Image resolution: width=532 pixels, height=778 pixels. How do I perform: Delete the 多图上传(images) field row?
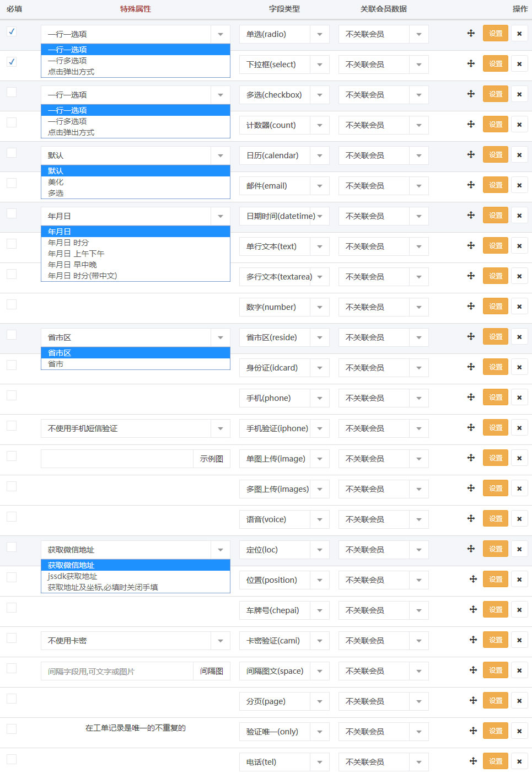point(519,488)
